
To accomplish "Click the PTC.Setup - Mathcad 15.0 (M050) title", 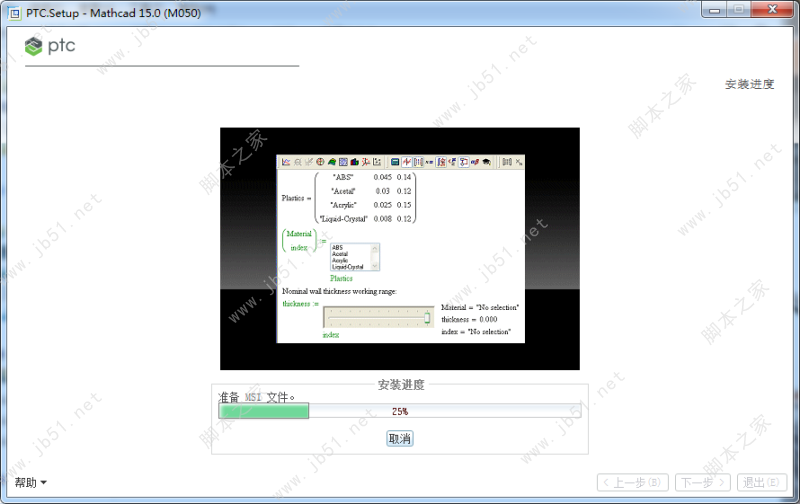I will 113,13.
